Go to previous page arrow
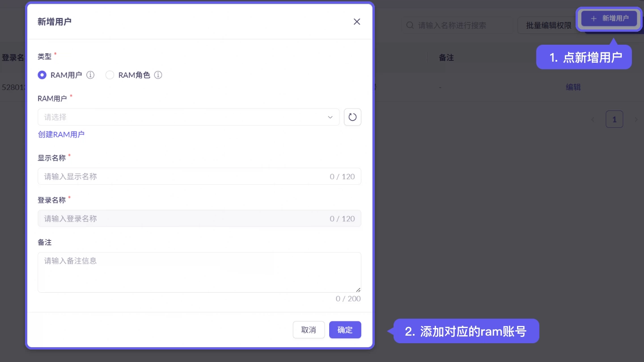 tap(593, 119)
